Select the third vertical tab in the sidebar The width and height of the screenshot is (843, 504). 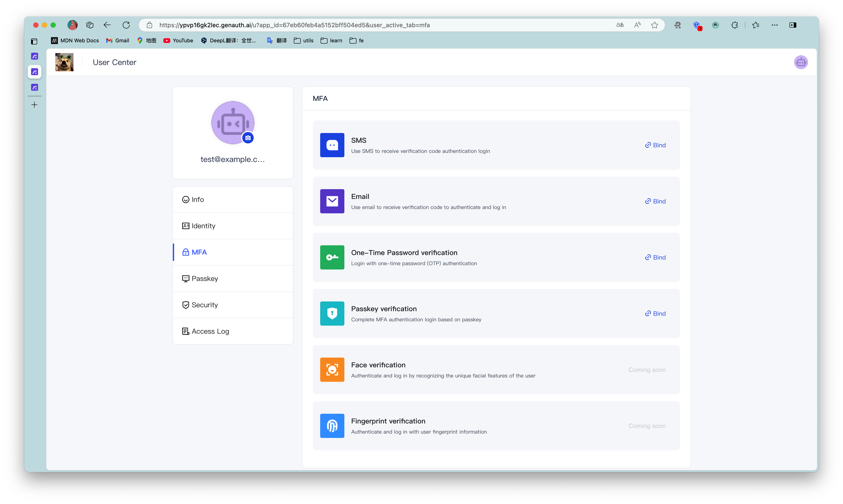[x=35, y=87]
